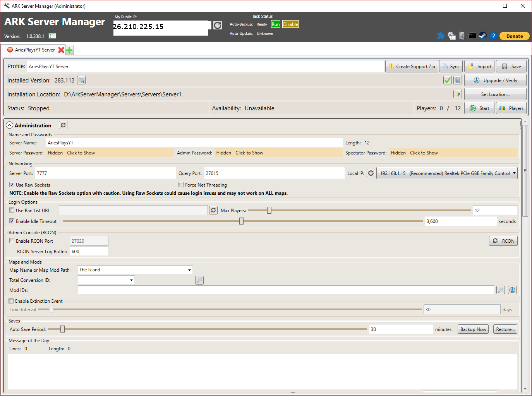Open the plugins puzzle icon

click(x=441, y=36)
